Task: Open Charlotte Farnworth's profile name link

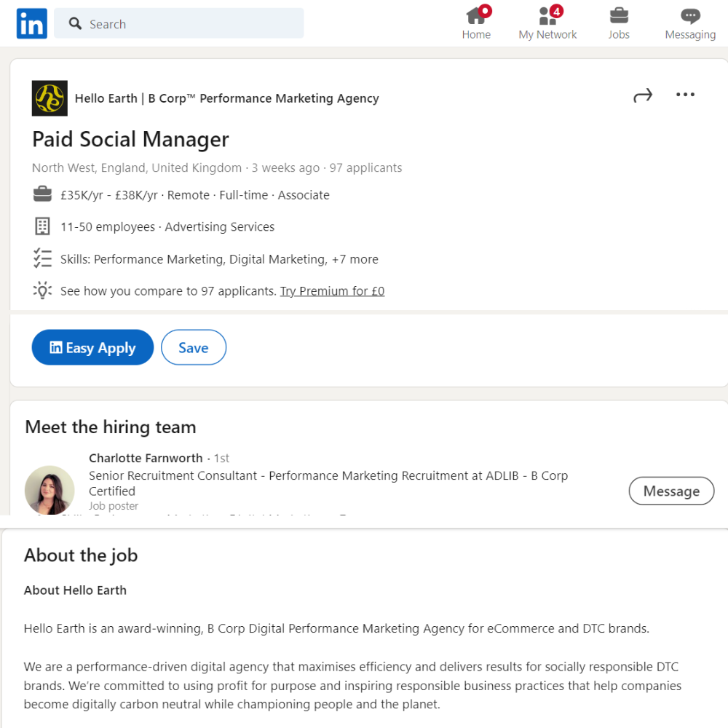Action: [146, 458]
